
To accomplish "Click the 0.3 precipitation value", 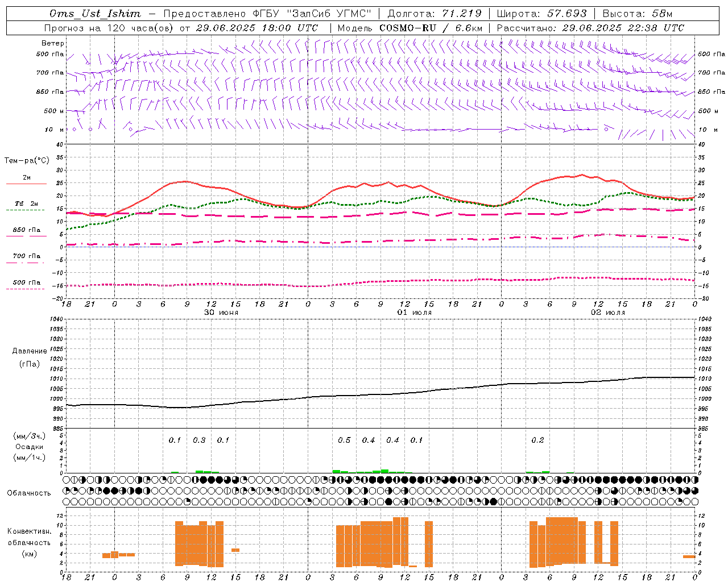I will click(x=199, y=440).
